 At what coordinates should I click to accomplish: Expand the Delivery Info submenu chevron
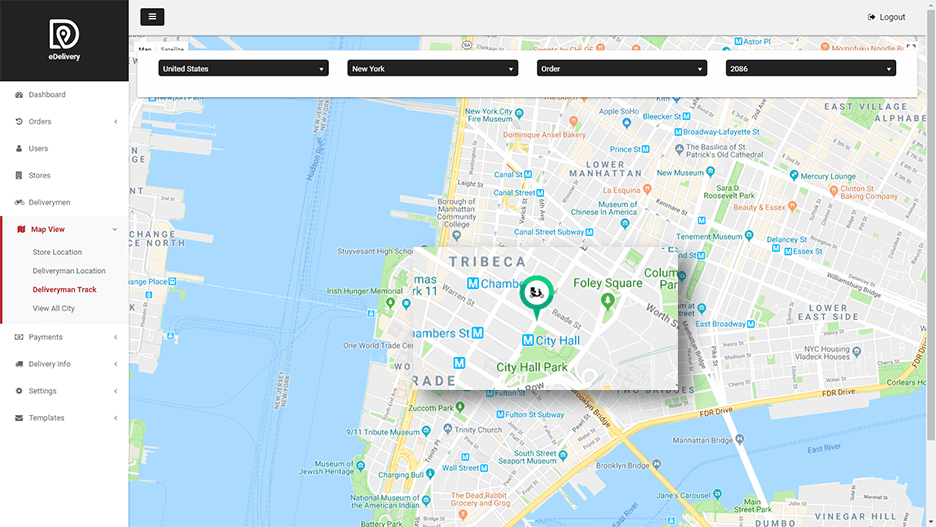tap(116, 364)
